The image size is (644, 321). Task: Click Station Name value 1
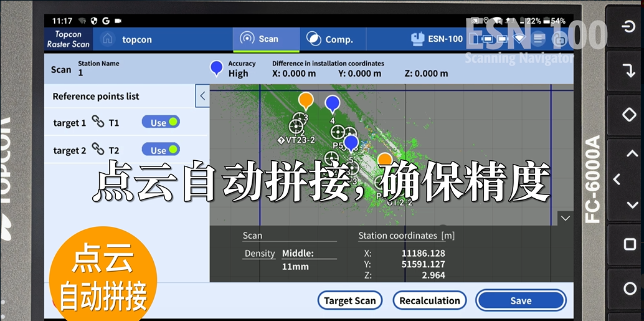[80, 73]
